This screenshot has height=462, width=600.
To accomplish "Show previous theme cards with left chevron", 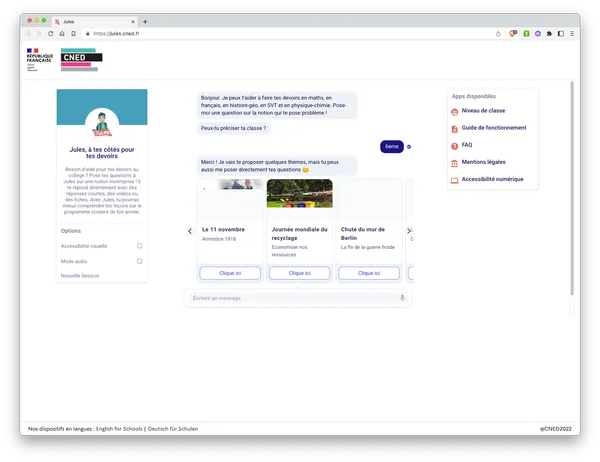I will click(x=190, y=231).
